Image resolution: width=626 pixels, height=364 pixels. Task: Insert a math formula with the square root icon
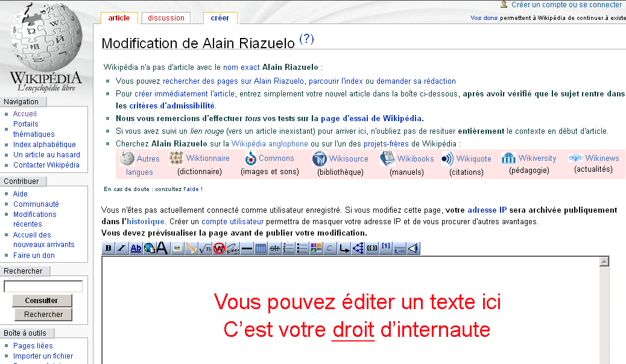point(205,248)
